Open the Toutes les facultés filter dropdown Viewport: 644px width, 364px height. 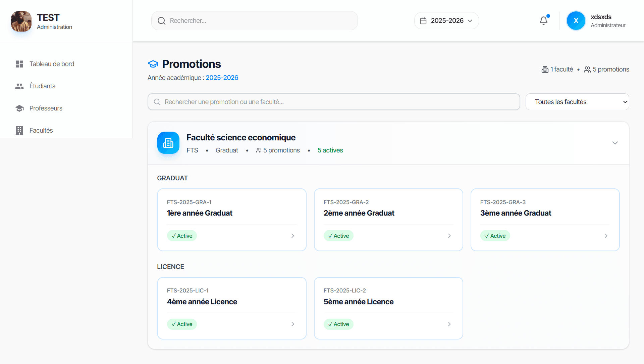577,102
